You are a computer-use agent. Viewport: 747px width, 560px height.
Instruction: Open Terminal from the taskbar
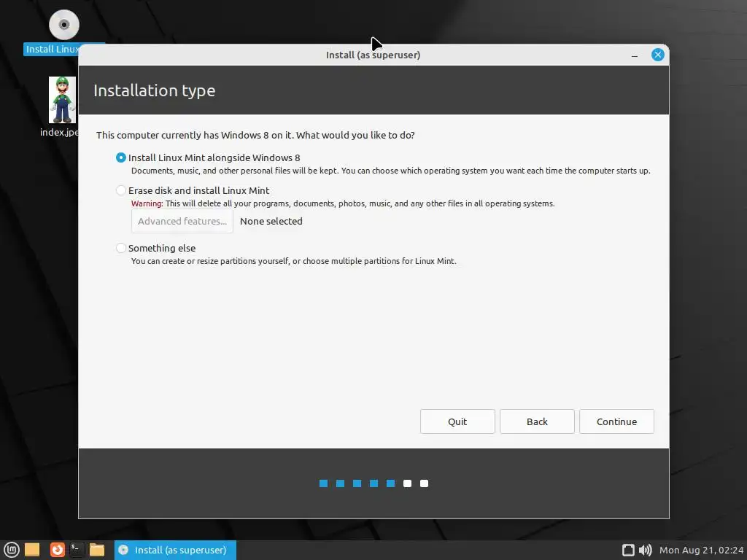point(77,550)
